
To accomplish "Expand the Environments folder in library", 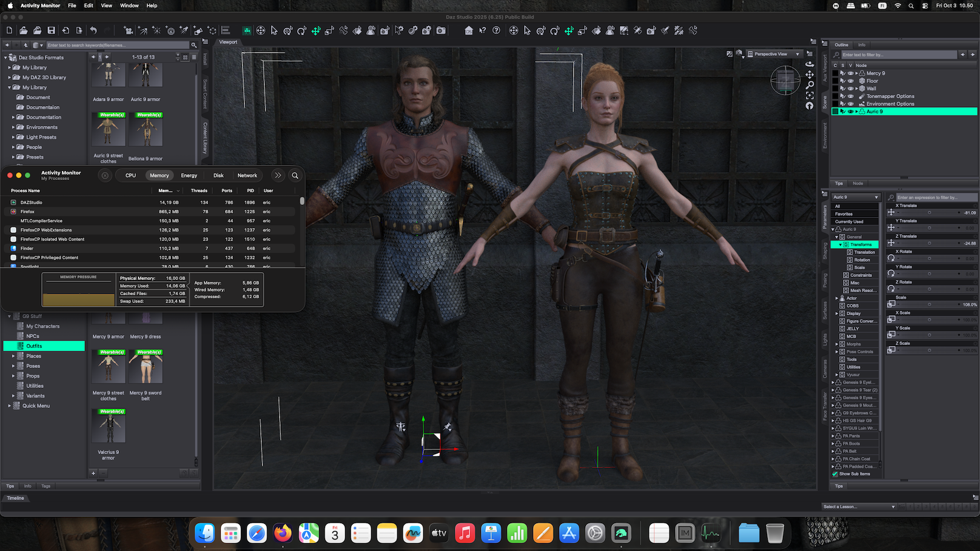I will coord(13,127).
